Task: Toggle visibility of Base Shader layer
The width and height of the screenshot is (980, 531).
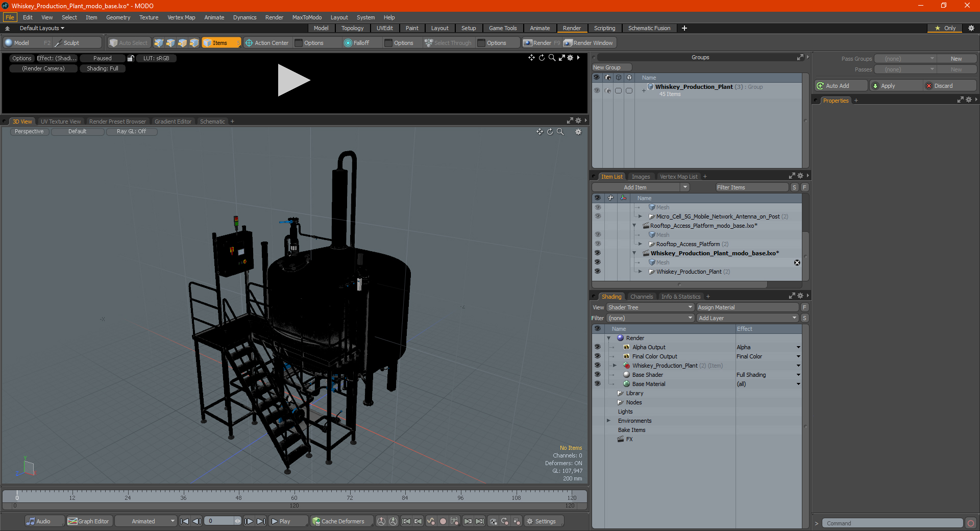Action: click(x=597, y=375)
